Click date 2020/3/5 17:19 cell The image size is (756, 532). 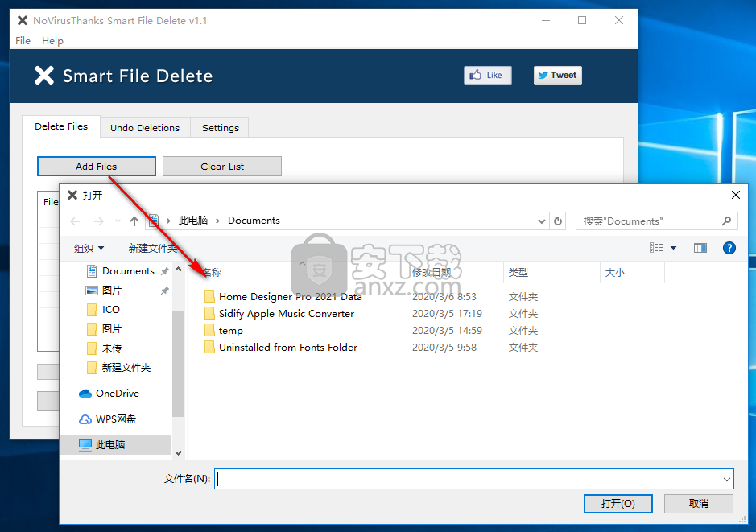pos(447,314)
